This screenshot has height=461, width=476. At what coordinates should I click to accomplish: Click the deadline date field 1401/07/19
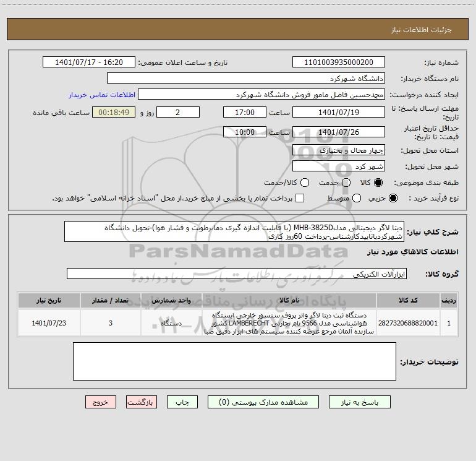tap(339, 112)
